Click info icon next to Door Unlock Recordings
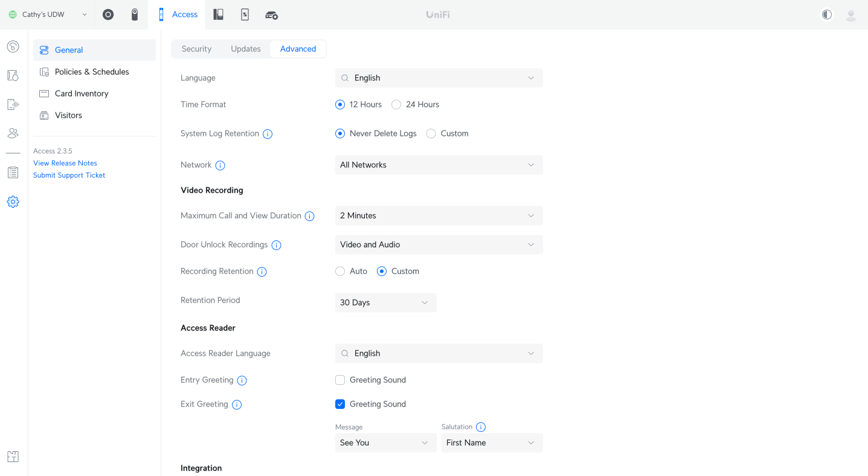 [277, 245]
